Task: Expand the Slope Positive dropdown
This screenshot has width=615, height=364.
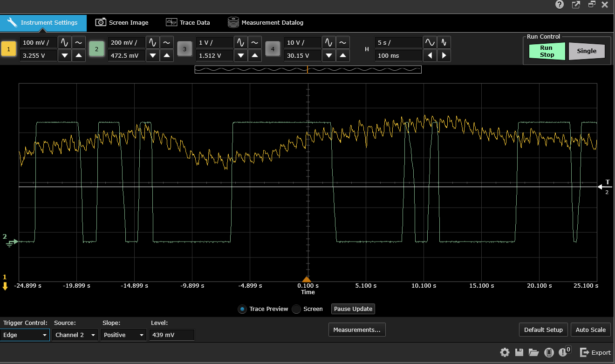Action: 123,335
